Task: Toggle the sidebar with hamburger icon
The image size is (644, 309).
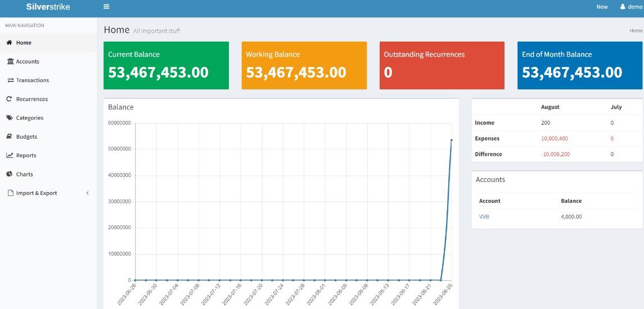Action: point(106,7)
